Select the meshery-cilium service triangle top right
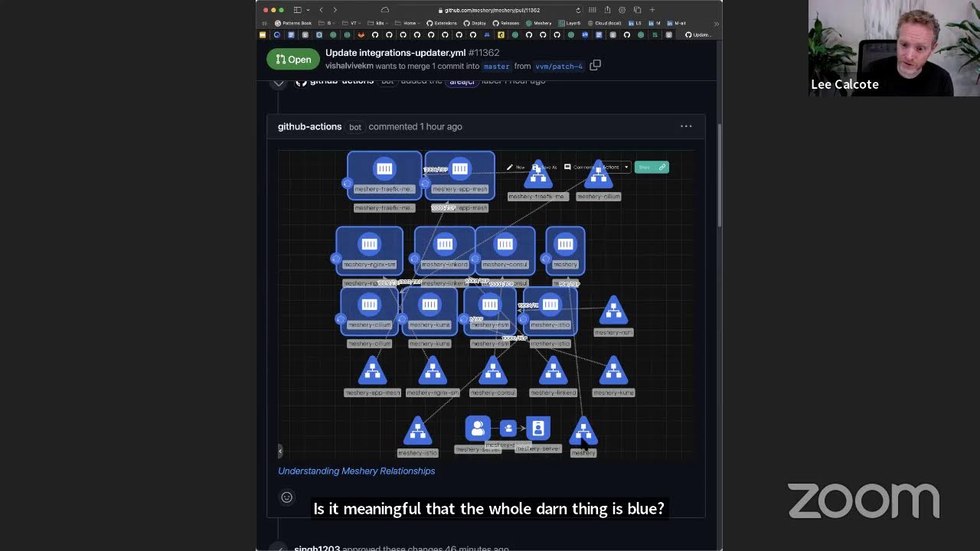The image size is (980, 551). click(x=599, y=175)
